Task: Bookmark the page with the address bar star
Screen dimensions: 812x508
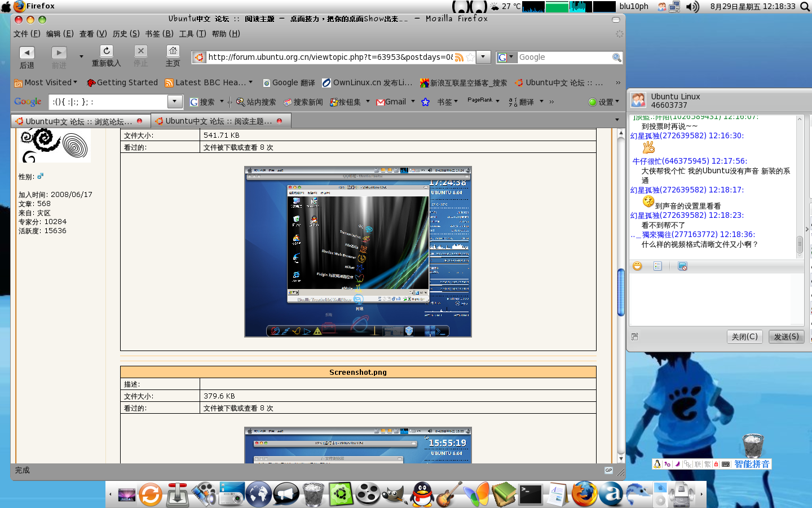Action: [x=470, y=57]
